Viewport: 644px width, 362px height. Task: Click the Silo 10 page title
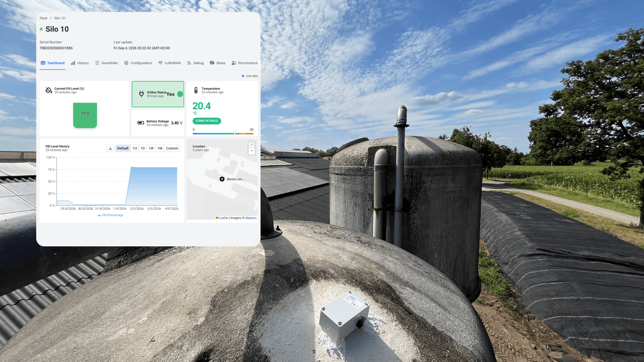57,29
